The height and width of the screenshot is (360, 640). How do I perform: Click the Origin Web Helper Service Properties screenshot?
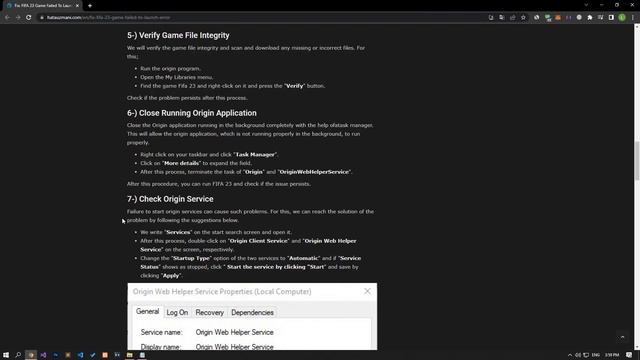252,316
